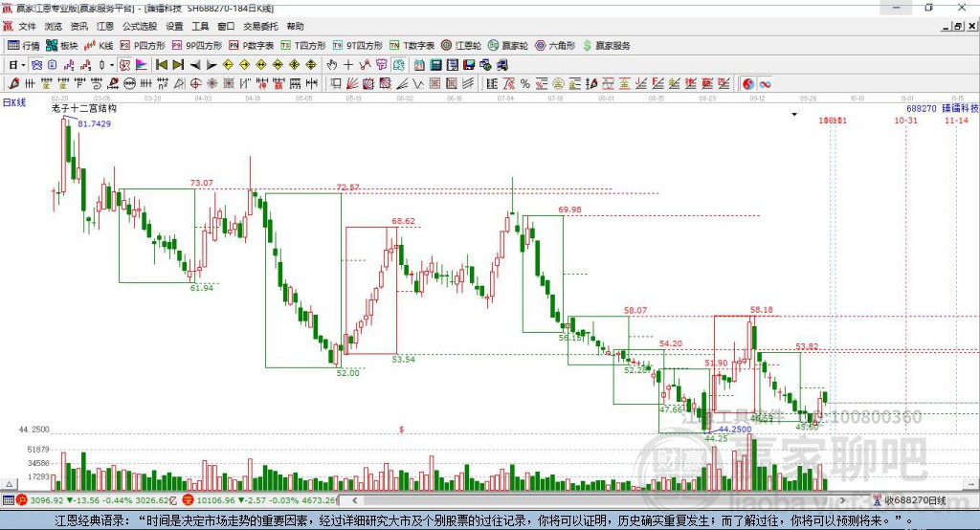Image resolution: width=980 pixels, height=530 pixels.
Task: Jump to the first bar icon
Action: click(x=161, y=65)
